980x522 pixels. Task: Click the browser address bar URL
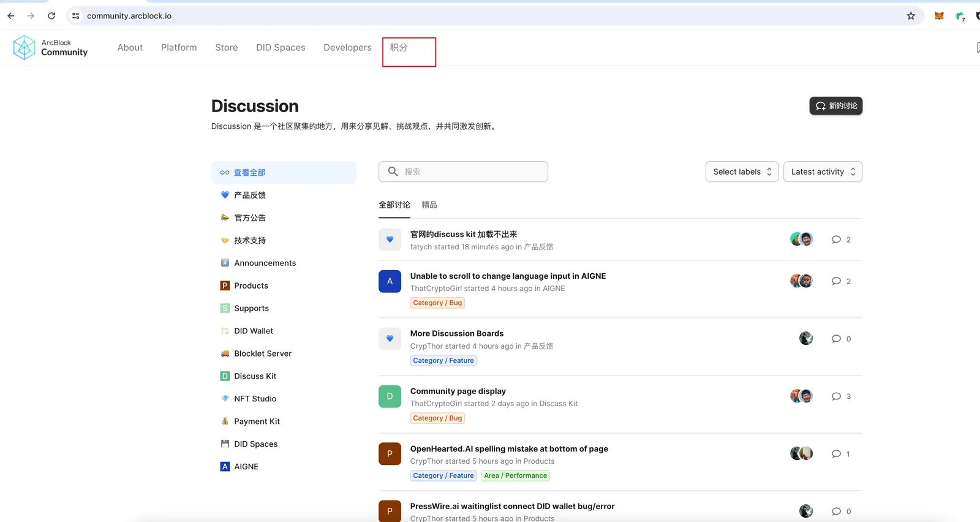click(129, 16)
